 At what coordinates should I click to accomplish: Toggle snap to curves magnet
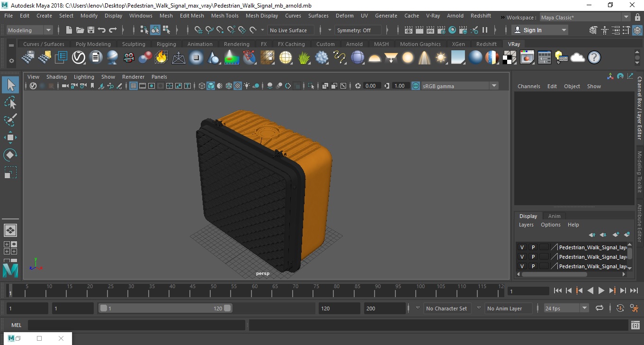209,30
